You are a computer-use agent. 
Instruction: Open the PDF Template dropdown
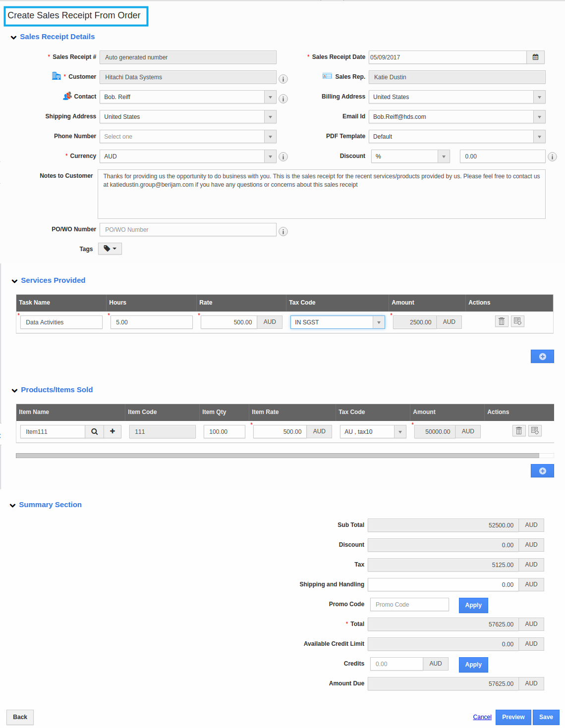(x=539, y=136)
